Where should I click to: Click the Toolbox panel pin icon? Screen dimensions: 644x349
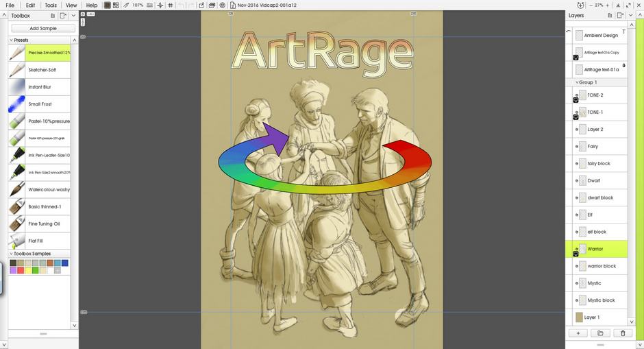point(53,16)
